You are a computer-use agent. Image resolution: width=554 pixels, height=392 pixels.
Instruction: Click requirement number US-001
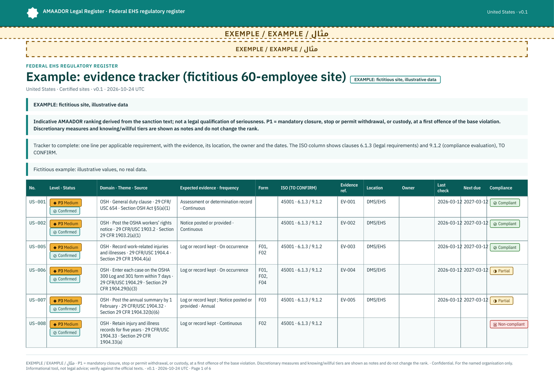click(37, 202)
